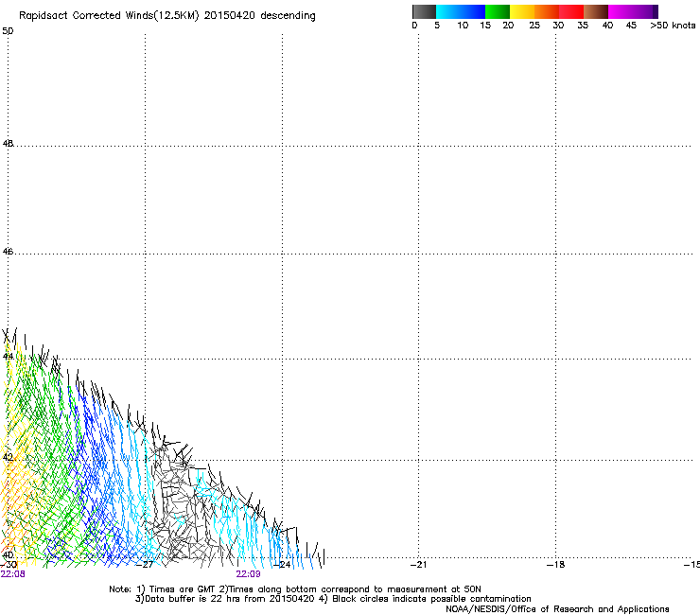This screenshot has height=615, width=700.
Task: Click the green 15-20 knots color band
Action: click(x=498, y=11)
